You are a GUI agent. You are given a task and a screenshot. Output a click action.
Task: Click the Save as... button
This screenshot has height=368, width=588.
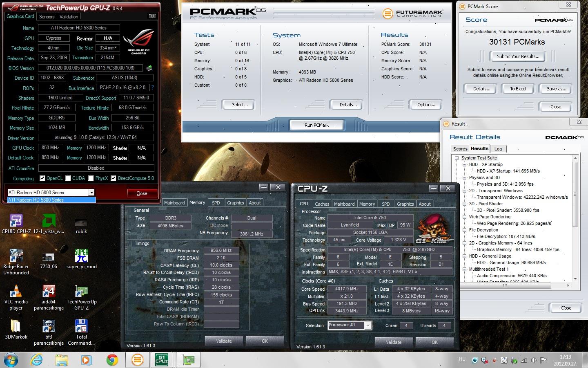pos(556,89)
